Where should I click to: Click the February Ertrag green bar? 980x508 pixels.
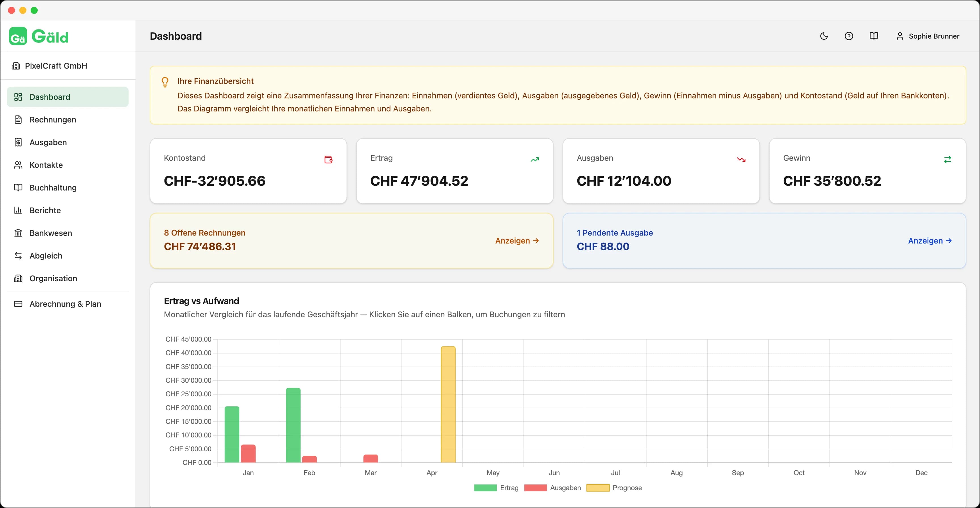pos(293,426)
